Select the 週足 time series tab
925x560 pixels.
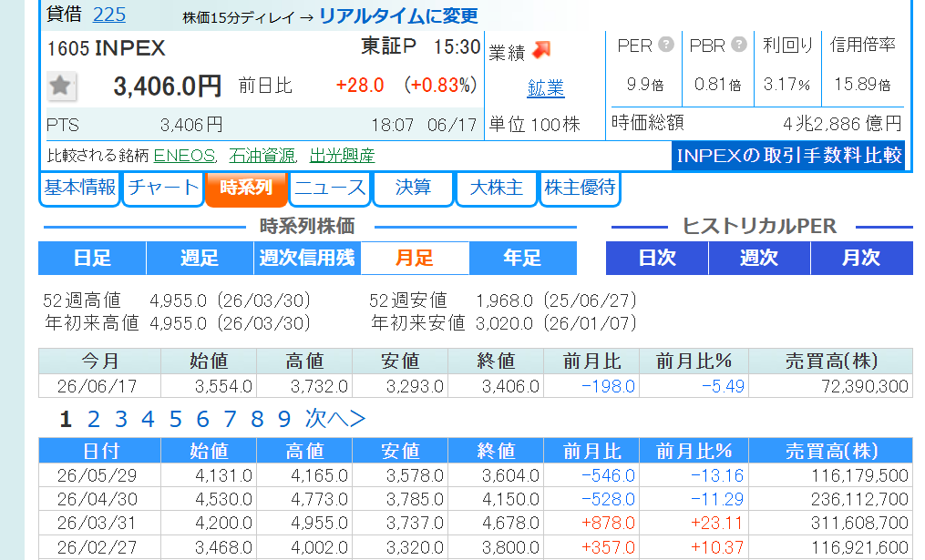(x=200, y=259)
